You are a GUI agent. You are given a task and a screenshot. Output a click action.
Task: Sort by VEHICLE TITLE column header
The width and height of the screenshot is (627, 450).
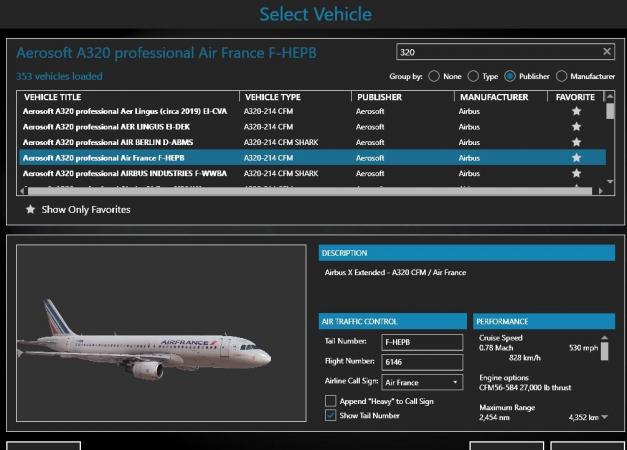[x=54, y=97]
